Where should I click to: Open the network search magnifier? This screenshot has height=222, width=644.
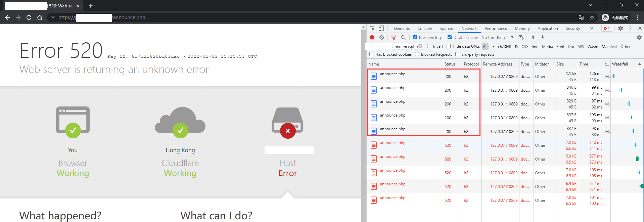[x=403, y=37]
